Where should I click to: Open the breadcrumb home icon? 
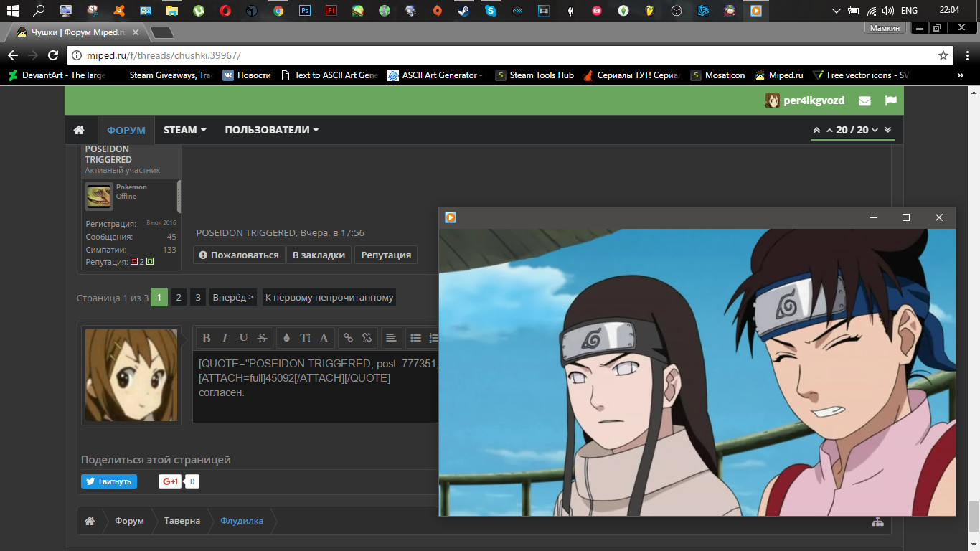(x=90, y=521)
